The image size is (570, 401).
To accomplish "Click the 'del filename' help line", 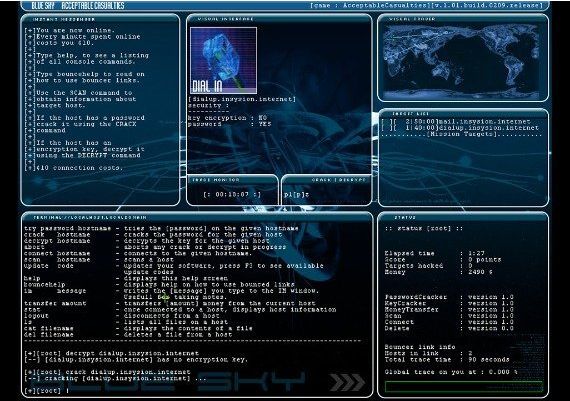I will (x=128, y=334).
